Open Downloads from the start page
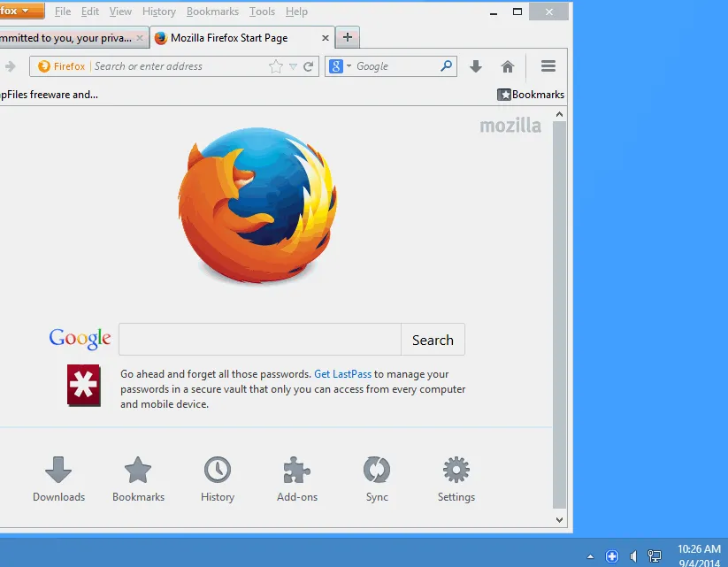This screenshot has width=728, height=567. click(x=59, y=479)
